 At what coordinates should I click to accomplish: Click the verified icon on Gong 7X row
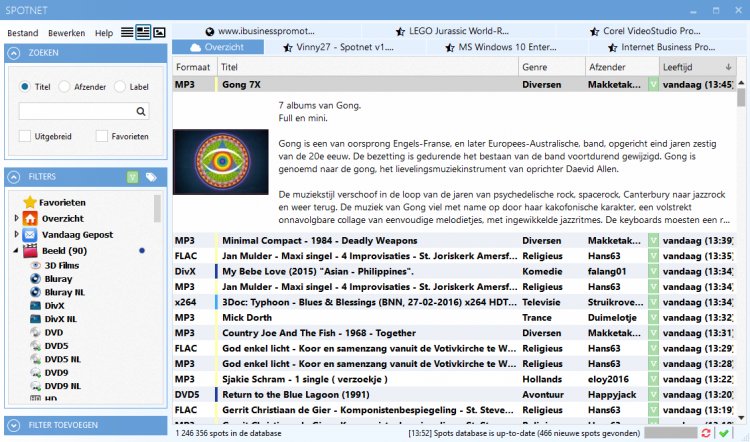[653, 85]
